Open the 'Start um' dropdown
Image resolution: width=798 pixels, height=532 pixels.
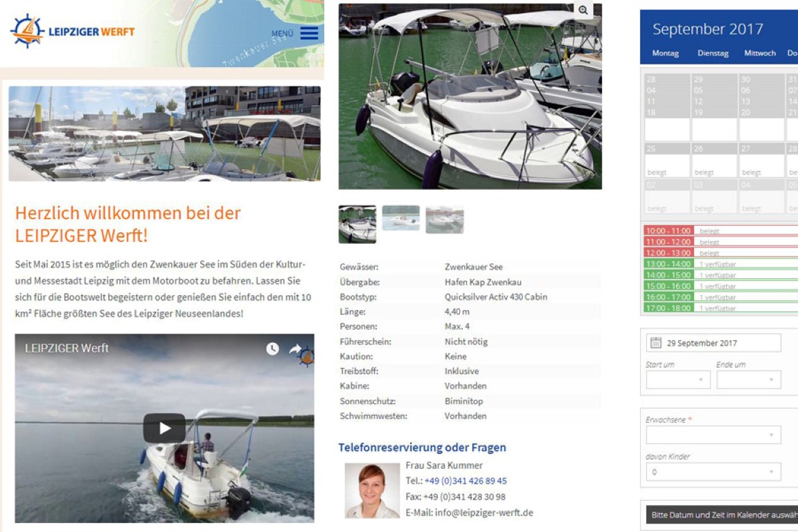coord(677,380)
